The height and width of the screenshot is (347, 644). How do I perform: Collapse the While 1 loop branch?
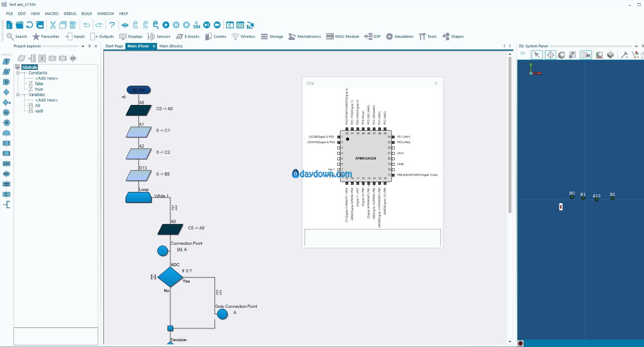(174, 208)
